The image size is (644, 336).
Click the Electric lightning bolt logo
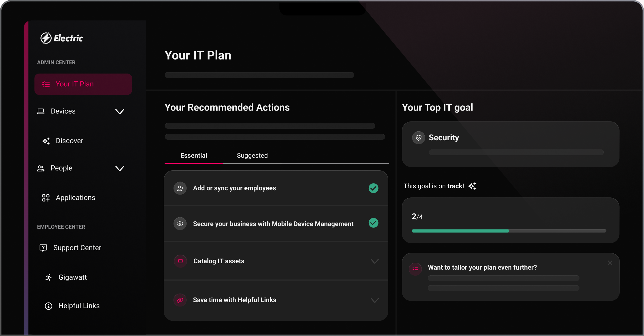[46, 38]
